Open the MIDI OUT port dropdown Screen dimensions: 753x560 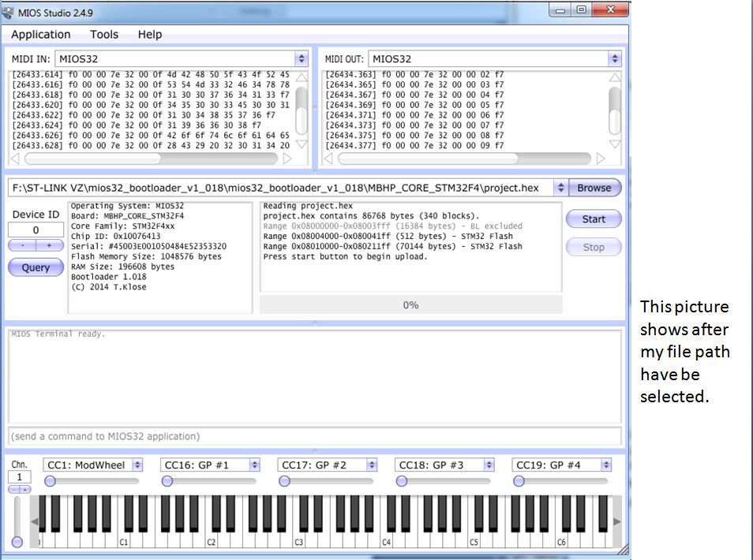[614, 59]
